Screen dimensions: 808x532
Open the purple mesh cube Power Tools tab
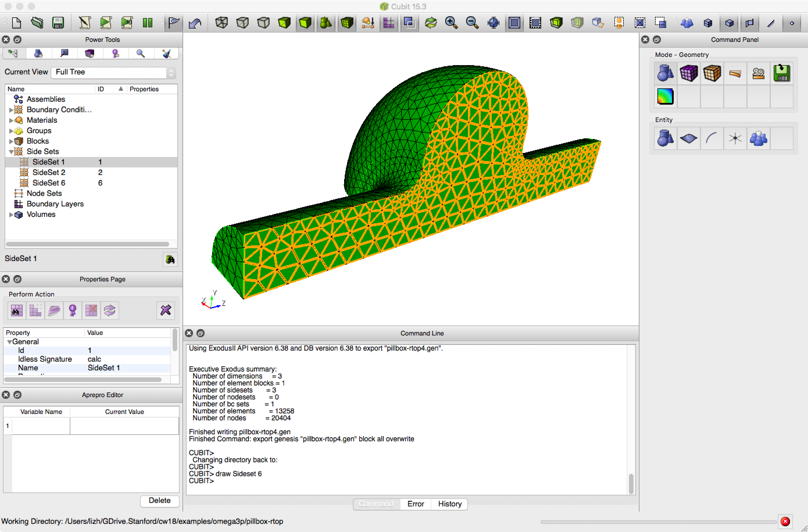(90, 53)
